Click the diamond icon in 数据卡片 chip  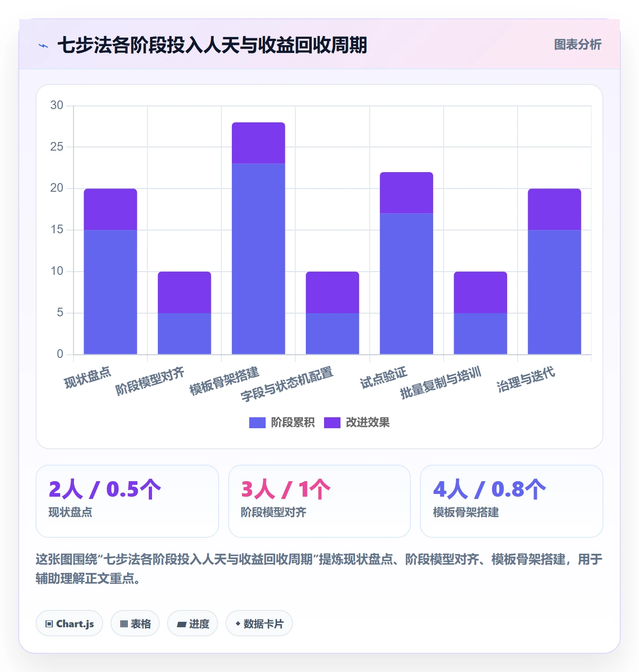tap(238, 624)
